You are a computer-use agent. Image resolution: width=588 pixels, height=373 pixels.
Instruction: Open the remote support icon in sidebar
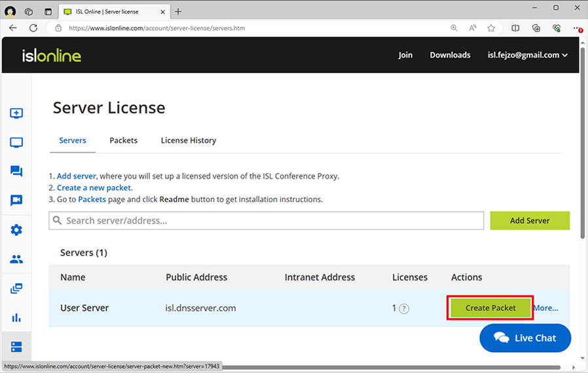pos(16,113)
